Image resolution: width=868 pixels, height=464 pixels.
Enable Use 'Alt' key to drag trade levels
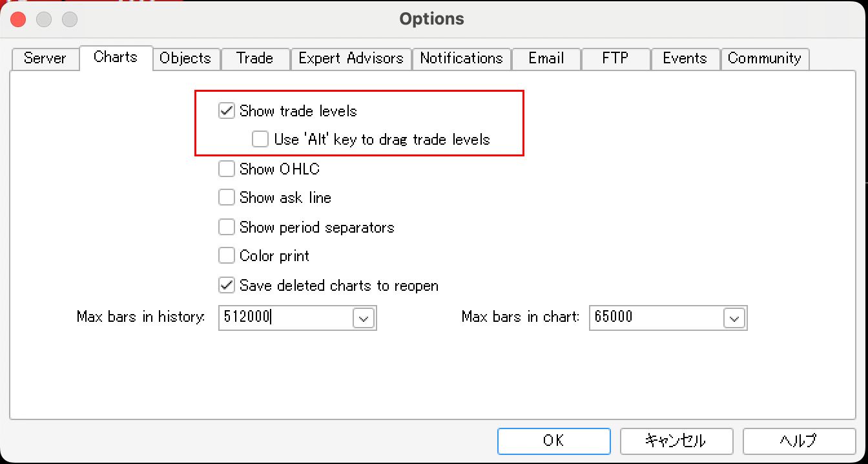pos(260,139)
